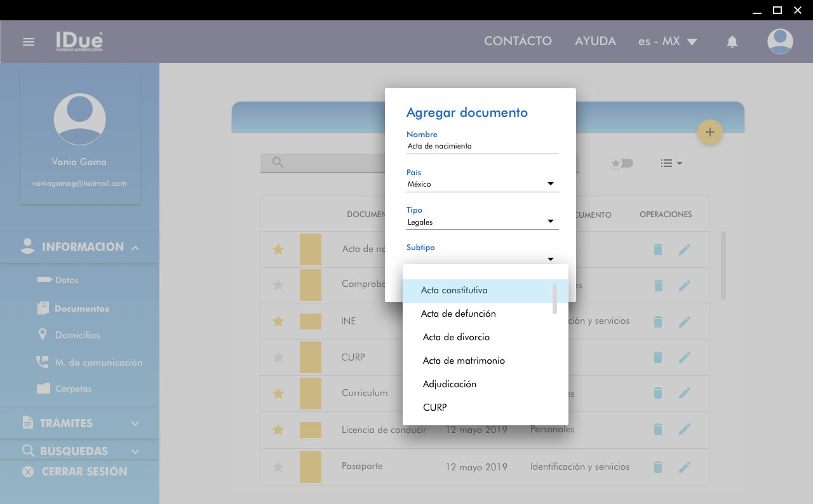This screenshot has width=813, height=504.
Task: Open the País dropdown showing México
Action: click(482, 184)
